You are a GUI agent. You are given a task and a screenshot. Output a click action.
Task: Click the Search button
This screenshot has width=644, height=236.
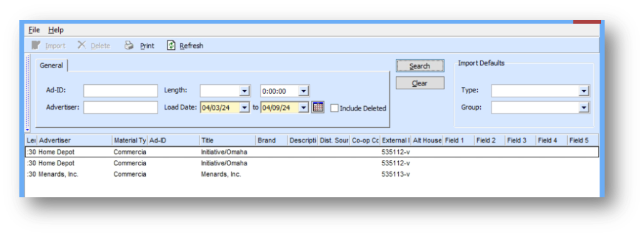420,66
